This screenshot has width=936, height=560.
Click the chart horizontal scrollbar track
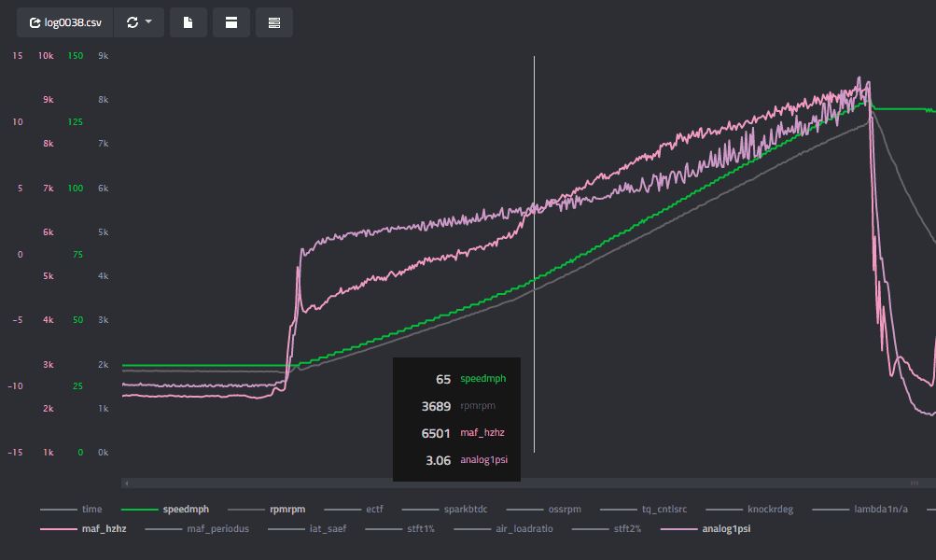click(528, 483)
